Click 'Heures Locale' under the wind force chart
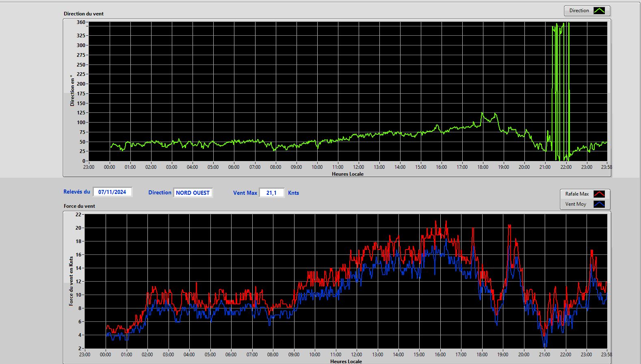 346,361
